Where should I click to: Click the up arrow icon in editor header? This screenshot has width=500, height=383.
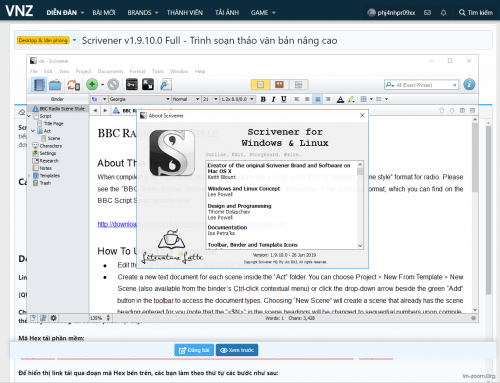coord(442,110)
